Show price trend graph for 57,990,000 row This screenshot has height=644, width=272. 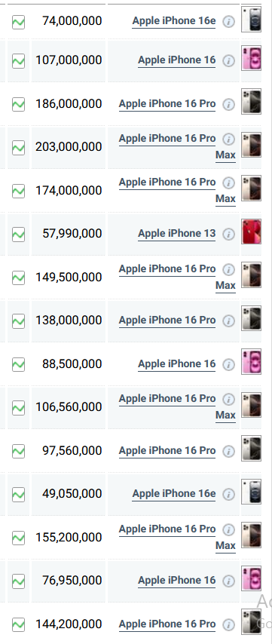point(19,235)
